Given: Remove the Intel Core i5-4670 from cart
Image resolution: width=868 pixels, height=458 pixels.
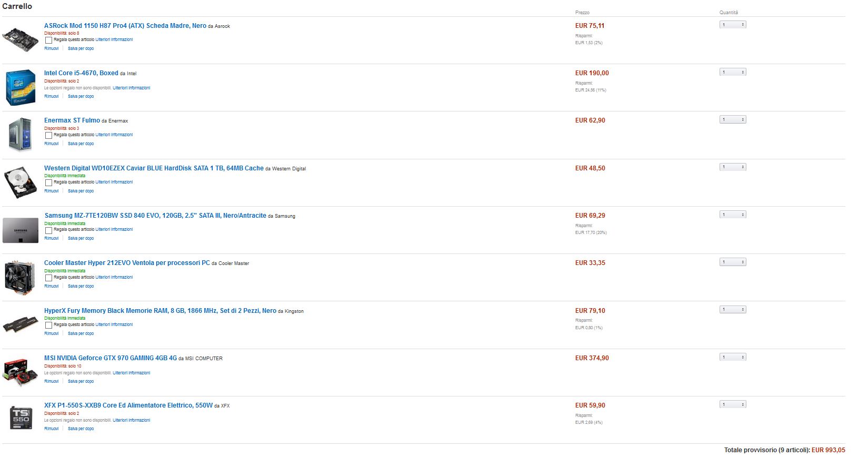Looking at the screenshot, I should [x=52, y=96].
